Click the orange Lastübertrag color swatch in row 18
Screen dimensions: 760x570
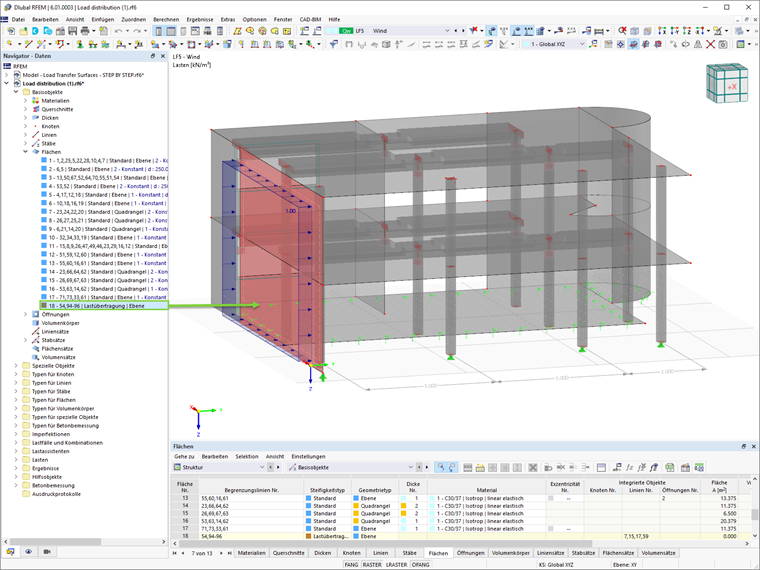[x=308, y=537]
